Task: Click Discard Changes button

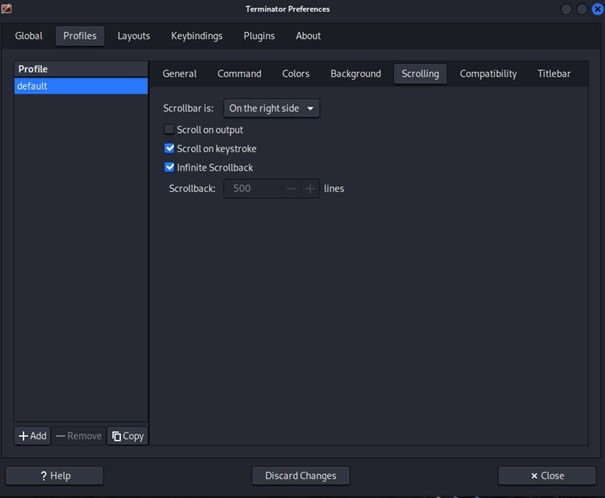Action: [300, 476]
